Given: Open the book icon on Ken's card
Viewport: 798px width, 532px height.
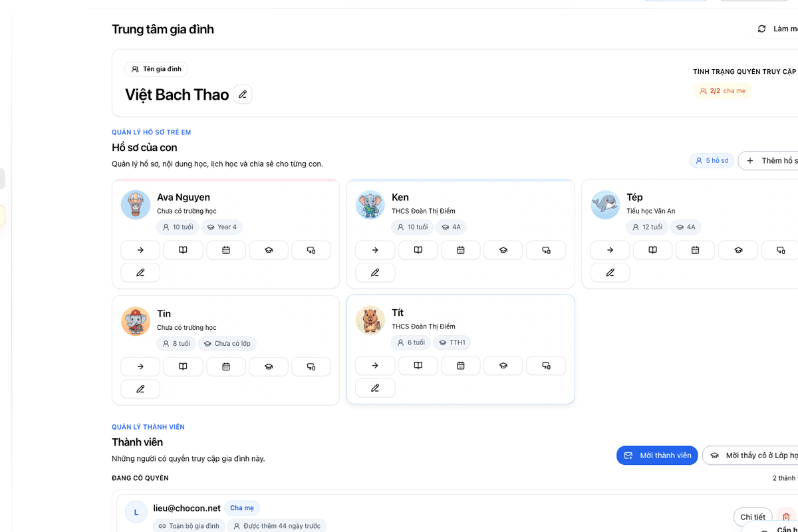Looking at the screenshot, I should pos(418,250).
